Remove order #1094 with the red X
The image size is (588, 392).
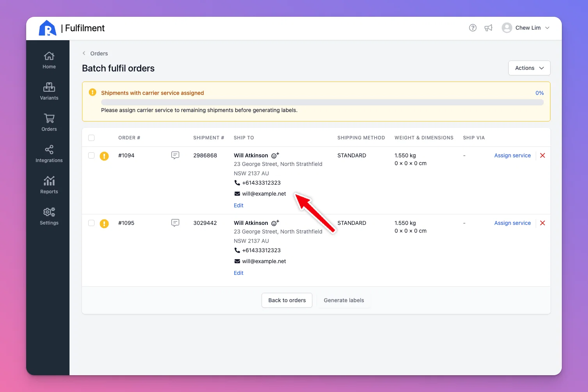542,155
